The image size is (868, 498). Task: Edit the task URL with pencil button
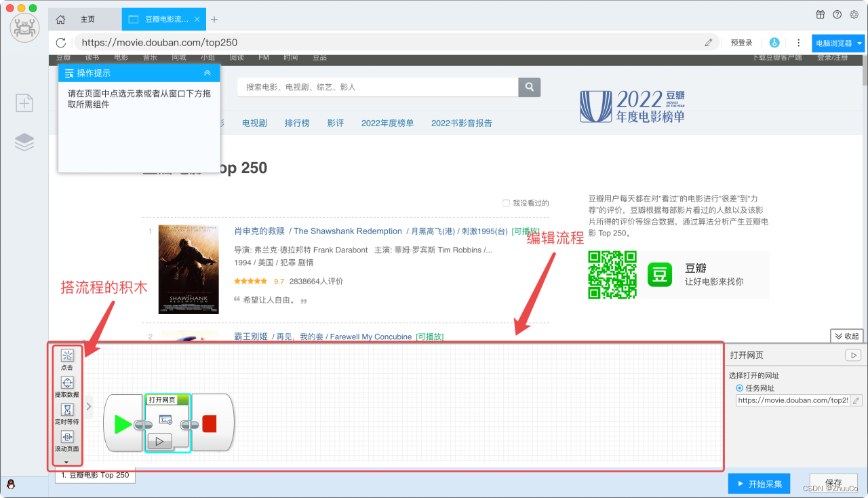coord(856,400)
